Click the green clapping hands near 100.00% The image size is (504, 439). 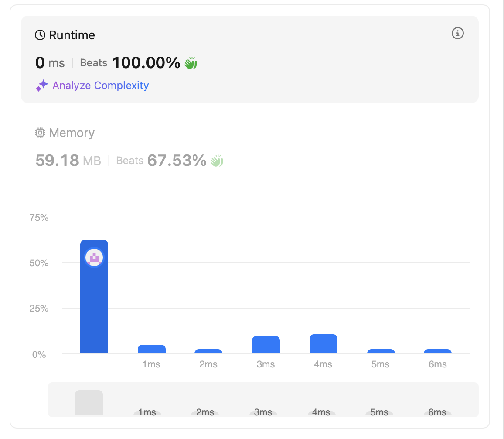pyautogui.click(x=191, y=63)
